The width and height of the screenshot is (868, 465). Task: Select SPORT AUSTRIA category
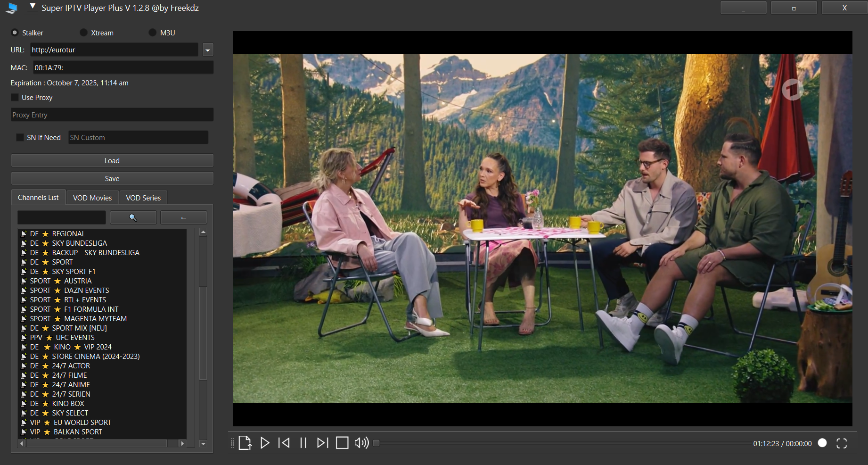tap(102, 281)
